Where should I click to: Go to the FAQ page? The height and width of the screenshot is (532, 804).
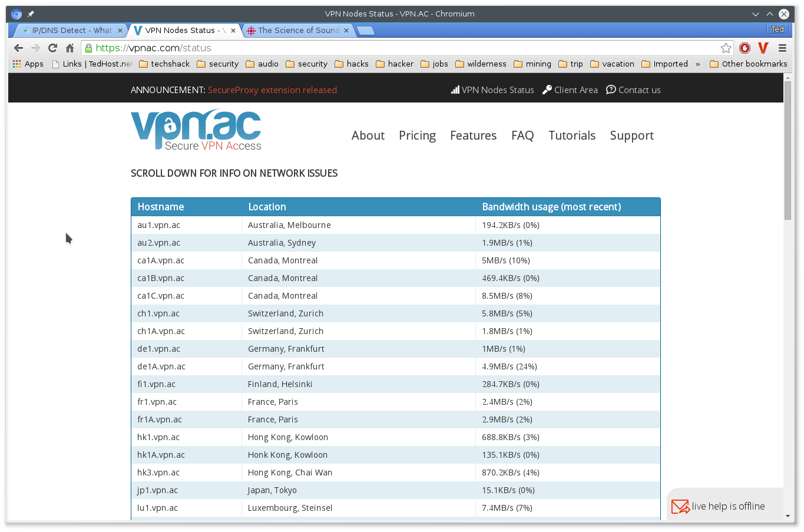[x=522, y=136]
